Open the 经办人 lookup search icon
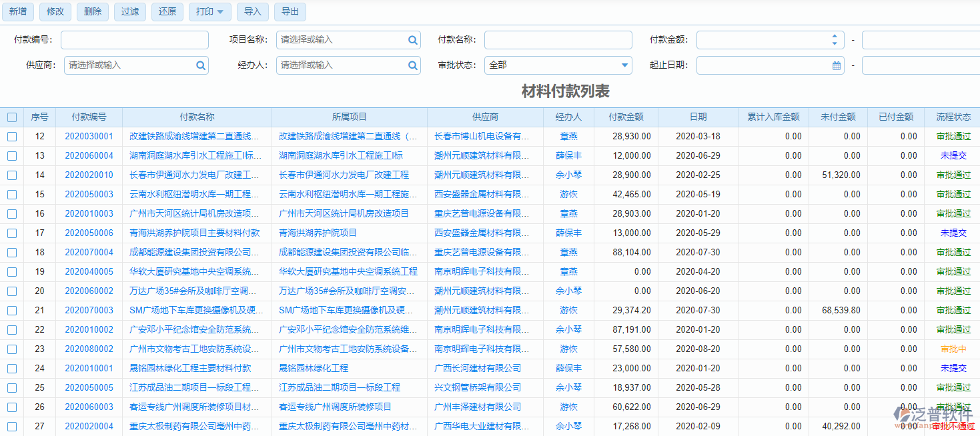This screenshot has height=436, width=980. [413, 65]
